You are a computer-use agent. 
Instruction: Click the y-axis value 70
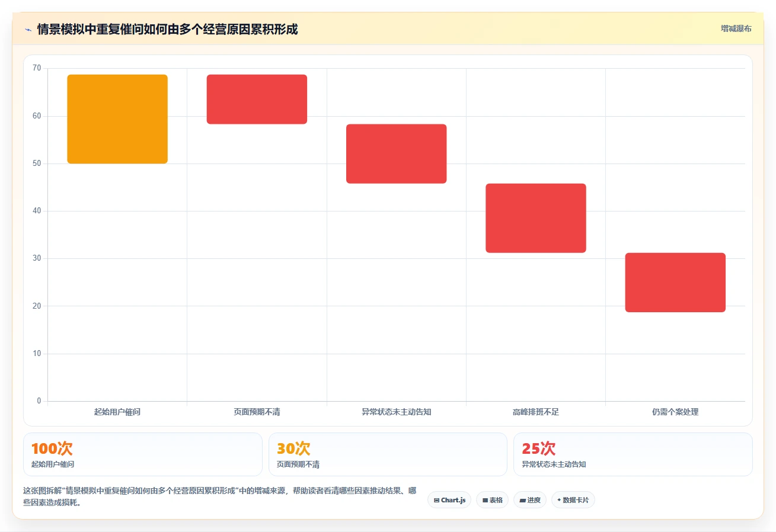coord(37,68)
